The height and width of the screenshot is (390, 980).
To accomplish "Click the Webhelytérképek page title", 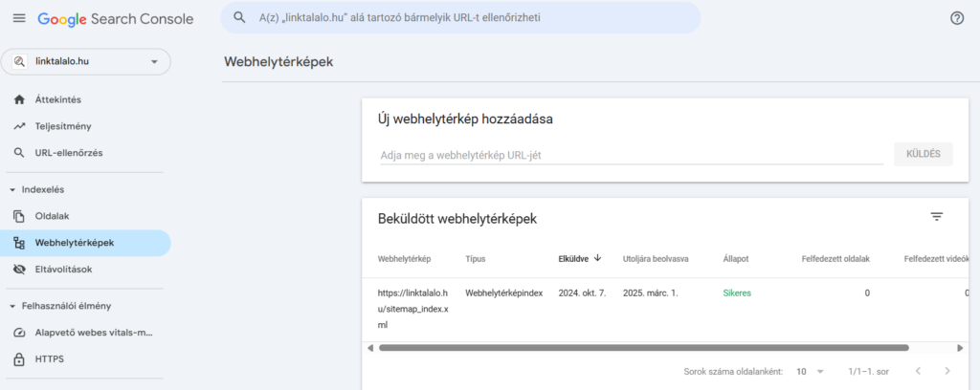I will tap(278, 62).
